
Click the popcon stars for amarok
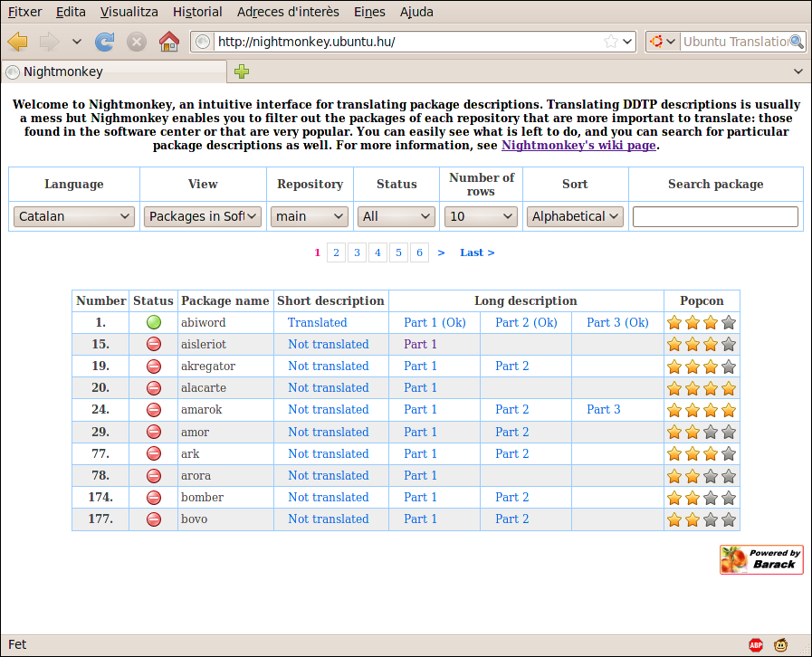tap(702, 410)
